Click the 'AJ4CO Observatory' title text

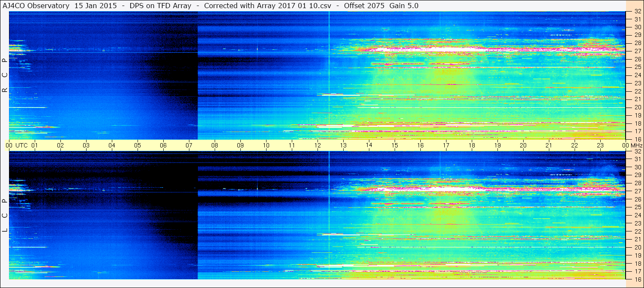(36, 6)
